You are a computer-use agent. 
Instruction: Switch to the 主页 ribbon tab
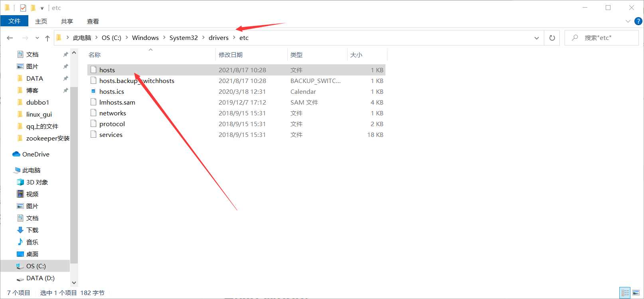pos(41,21)
